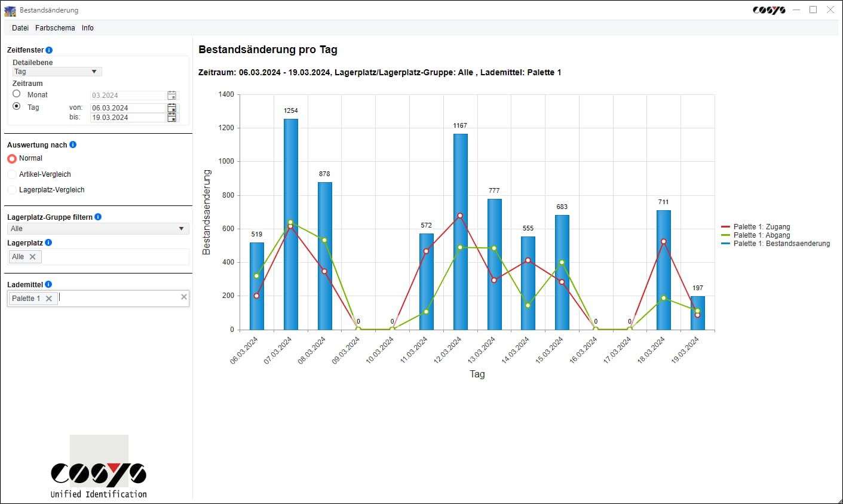
Task: Click the 777 bar for 13.03.2024
Action: coord(495,265)
